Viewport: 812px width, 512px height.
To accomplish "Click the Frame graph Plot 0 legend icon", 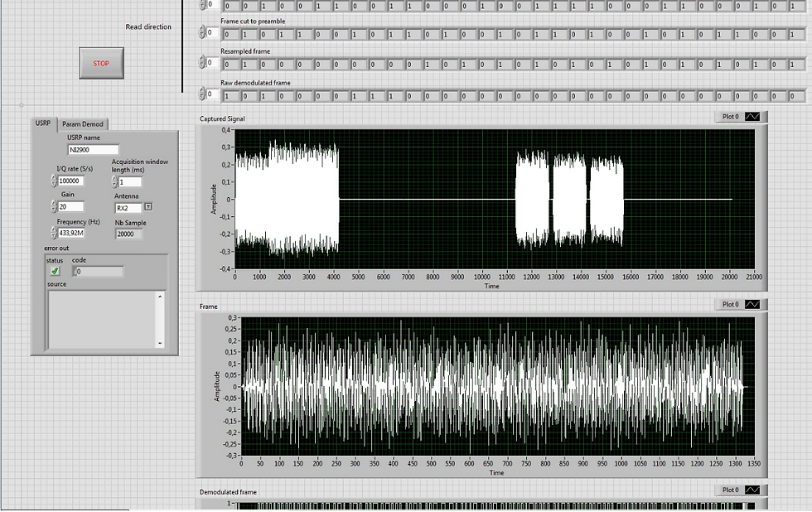I will coord(752,304).
